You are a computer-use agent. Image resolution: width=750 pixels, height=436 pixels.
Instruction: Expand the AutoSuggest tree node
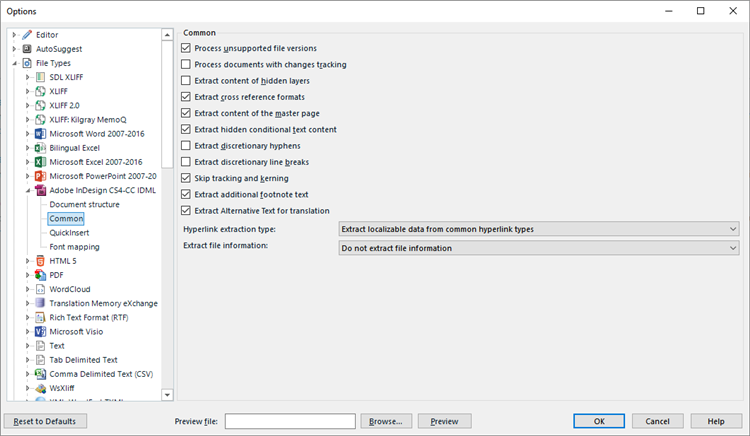click(x=14, y=49)
